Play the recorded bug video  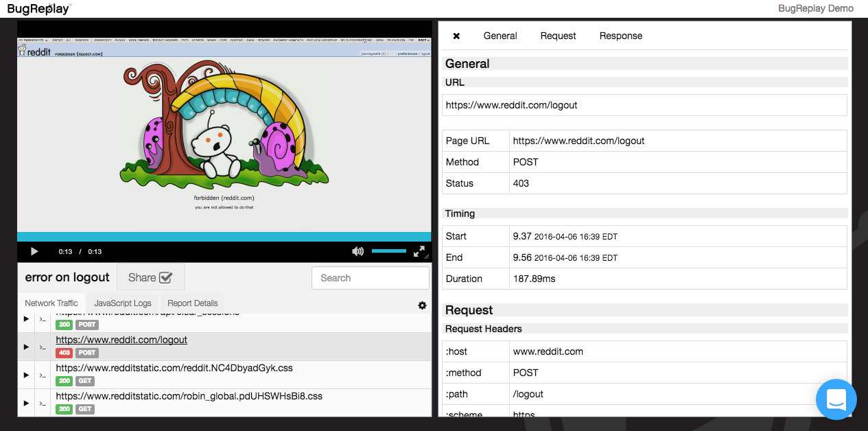tap(34, 252)
